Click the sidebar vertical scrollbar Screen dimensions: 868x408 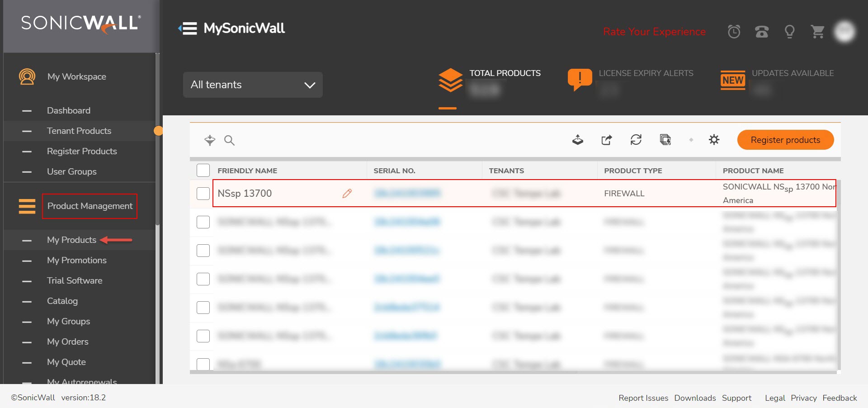tap(157, 139)
